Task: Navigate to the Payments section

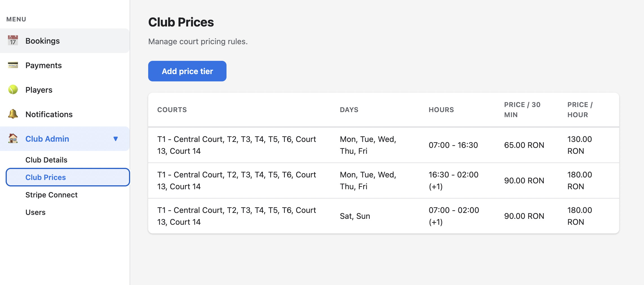Action: click(x=44, y=65)
